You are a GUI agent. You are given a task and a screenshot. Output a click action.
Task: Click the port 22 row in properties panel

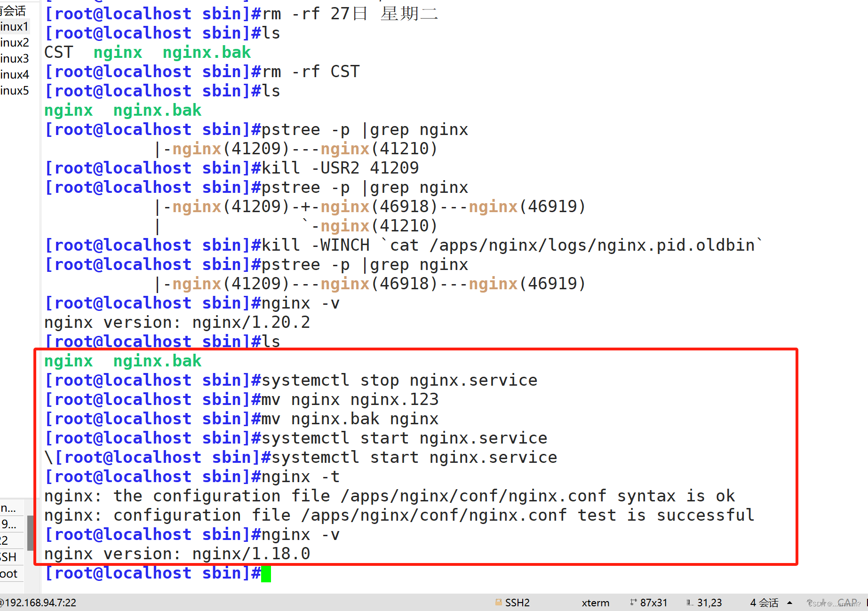[x=12, y=540]
